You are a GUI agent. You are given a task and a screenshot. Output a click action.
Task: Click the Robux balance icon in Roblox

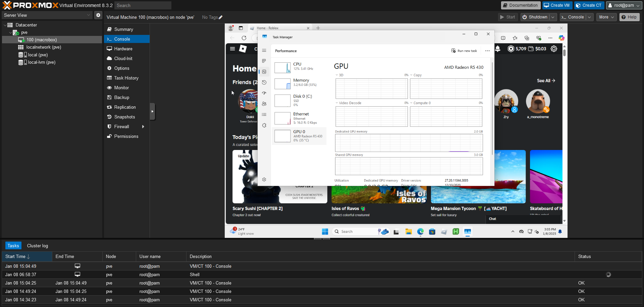click(x=511, y=49)
